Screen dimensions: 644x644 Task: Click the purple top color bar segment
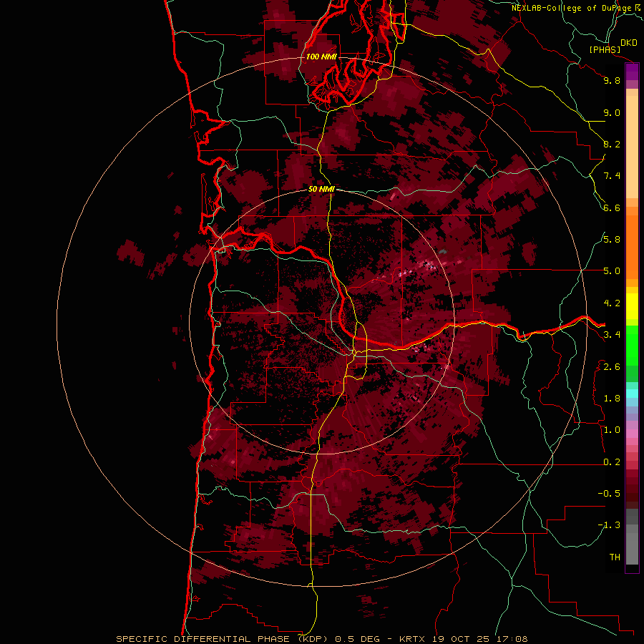[x=632, y=72]
